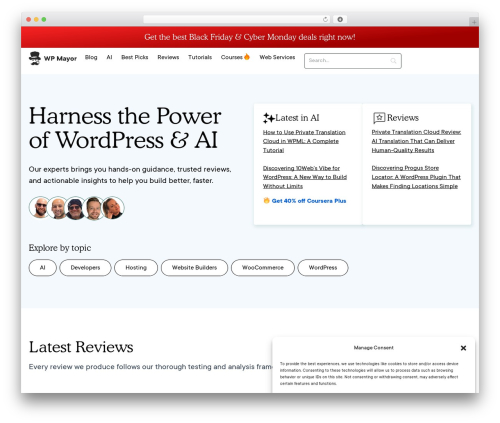This screenshot has width=500, height=423.
Task: Focus the Search input field
Action: [353, 61]
